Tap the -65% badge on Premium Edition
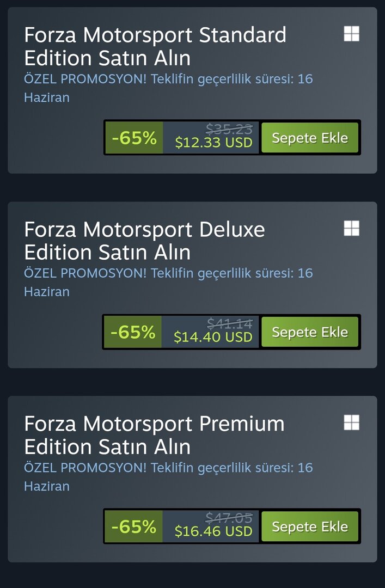This screenshot has height=588, width=385. click(x=133, y=526)
